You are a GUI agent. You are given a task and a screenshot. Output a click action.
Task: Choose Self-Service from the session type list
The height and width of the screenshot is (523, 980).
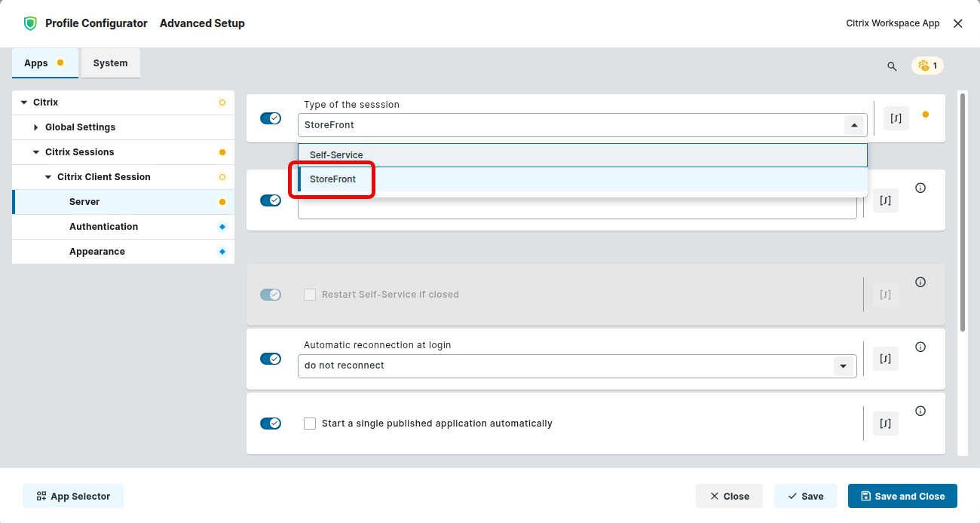coord(583,155)
